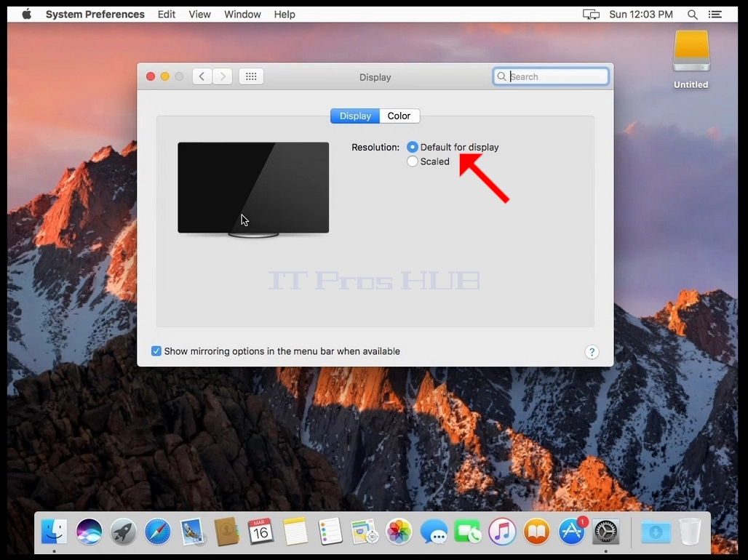The image size is (748, 560).
Task: Open iTunes from the Dock
Action: [502, 532]
